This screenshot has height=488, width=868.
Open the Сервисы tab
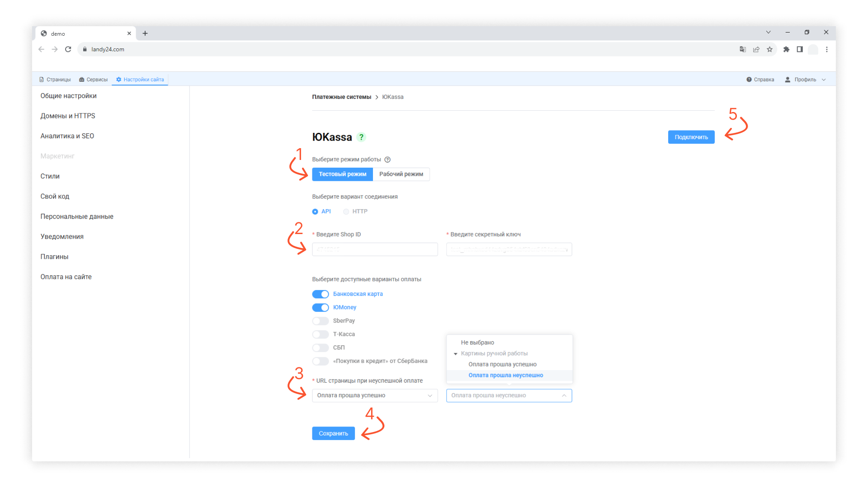click(93, 80)
